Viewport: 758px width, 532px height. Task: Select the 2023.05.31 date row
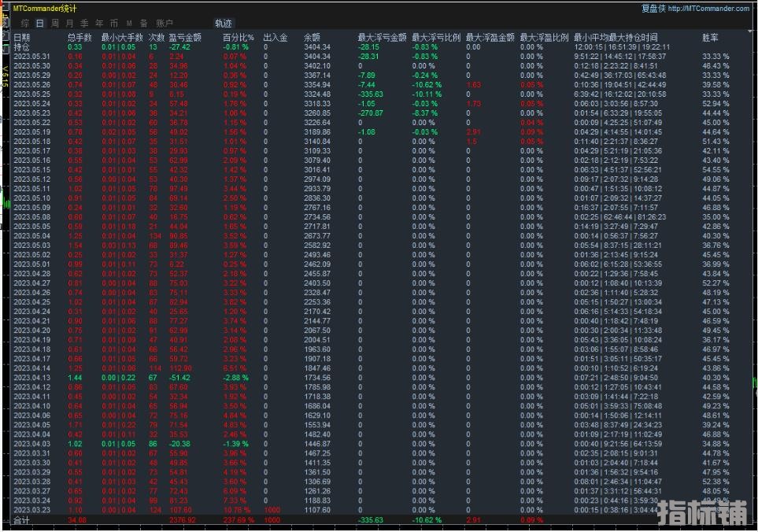(32, 57)
